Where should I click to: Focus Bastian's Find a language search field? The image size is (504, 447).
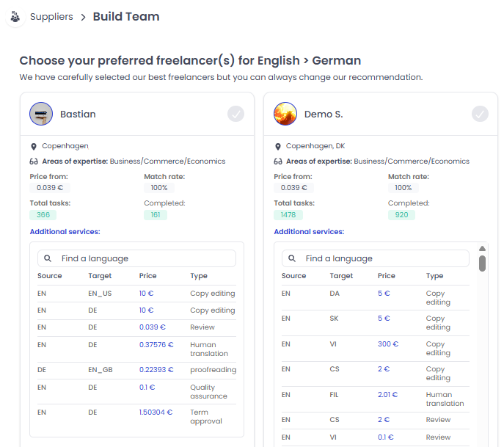point(136,258)
